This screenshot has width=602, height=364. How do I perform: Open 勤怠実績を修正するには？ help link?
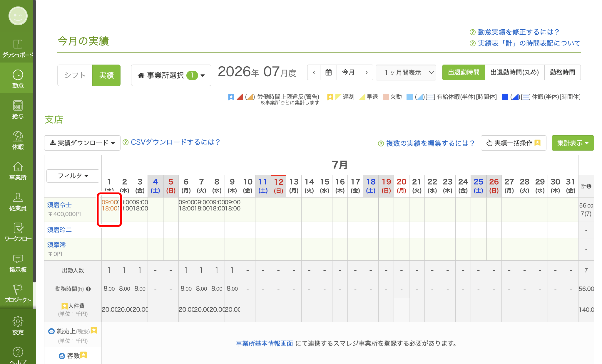pyautogui.click(x=519, y=32)
